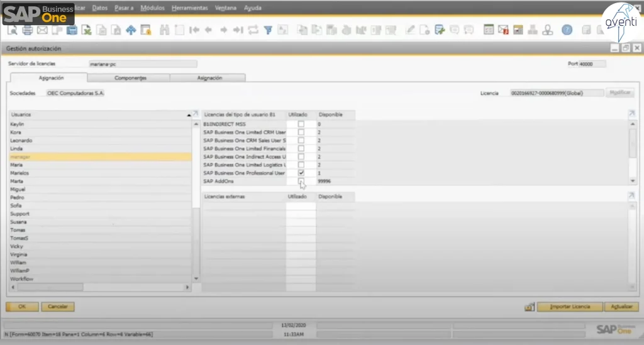
Task: Click the sort arrow in the Usuarios header
Action: [189, 115]
